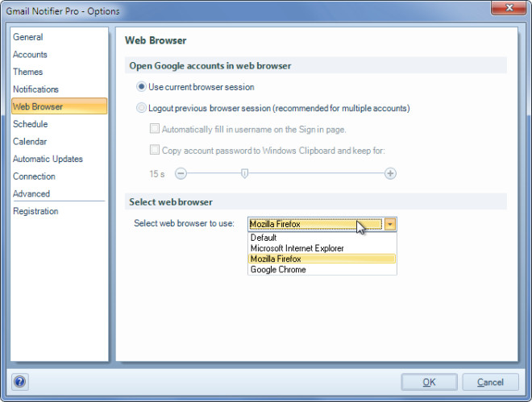This screenshot has height=402, width=532.
Task: Decrease clipboard time with minus button
Action: coord(181,174)
